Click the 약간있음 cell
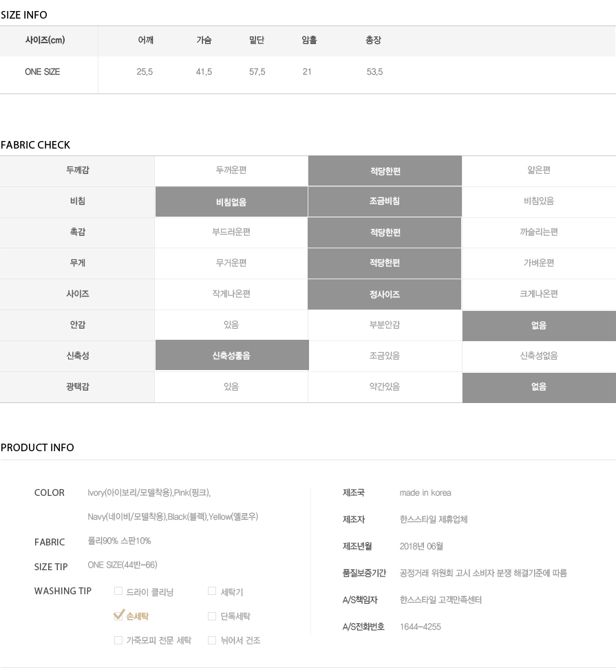The image size is (616, 672). click(385, 387)
